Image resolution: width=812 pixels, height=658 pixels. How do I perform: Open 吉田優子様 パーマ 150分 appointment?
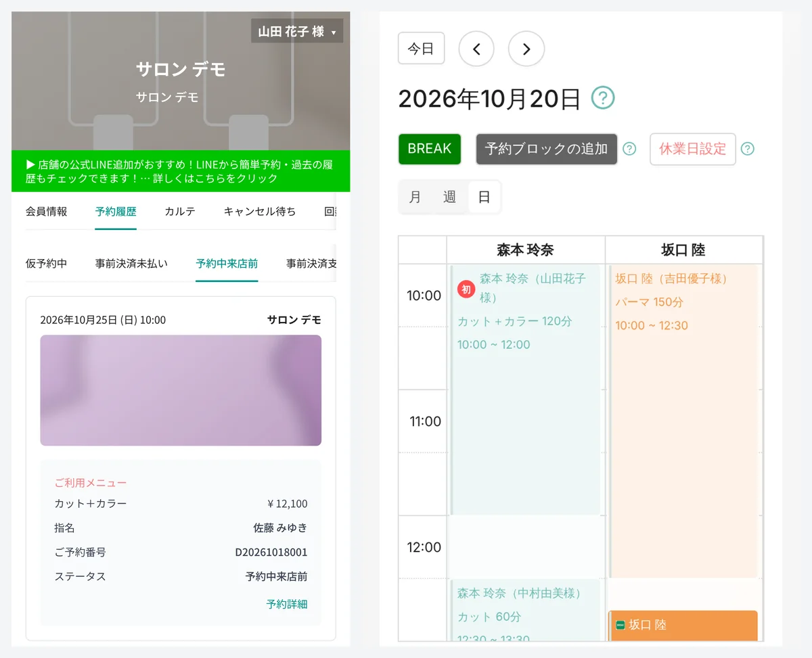683,421
